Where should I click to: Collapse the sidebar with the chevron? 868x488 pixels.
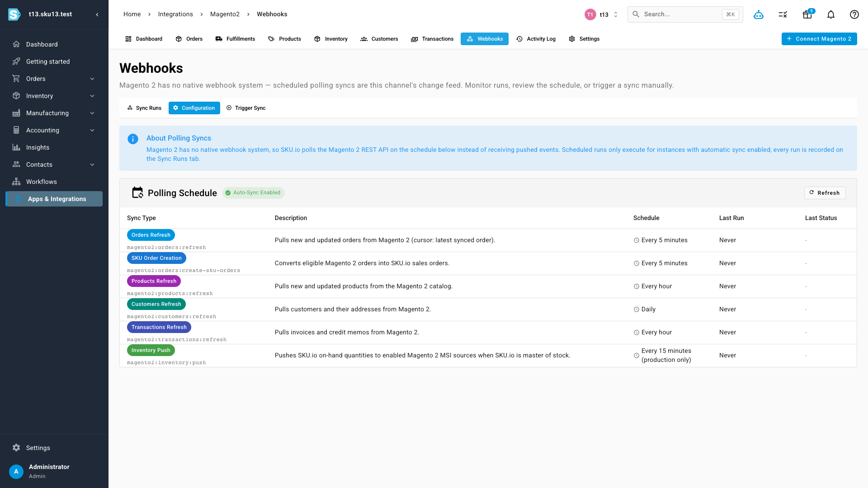click(x=97, y=14)
